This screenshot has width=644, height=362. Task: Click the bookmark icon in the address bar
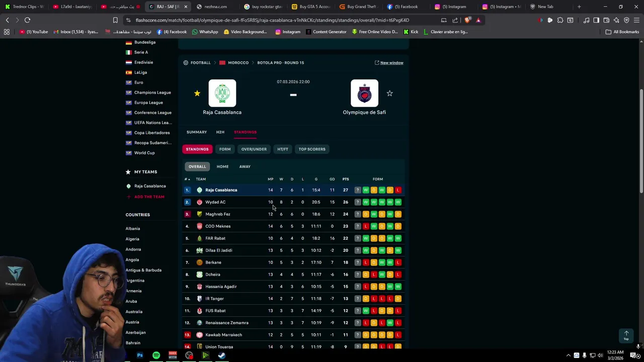click(115, 20)
